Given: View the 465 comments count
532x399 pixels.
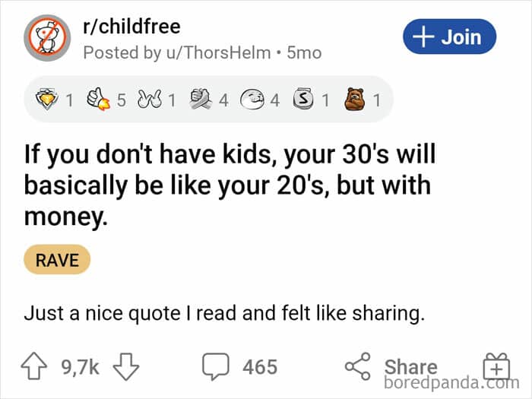Looking at the screenshot, I should (260, 367).
